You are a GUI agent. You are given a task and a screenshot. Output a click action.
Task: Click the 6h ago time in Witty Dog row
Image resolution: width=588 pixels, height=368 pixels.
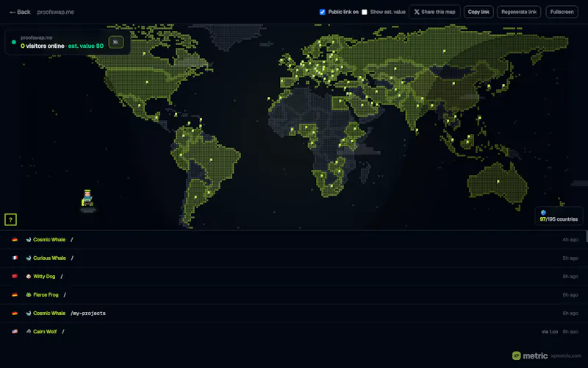click(570, 277)
